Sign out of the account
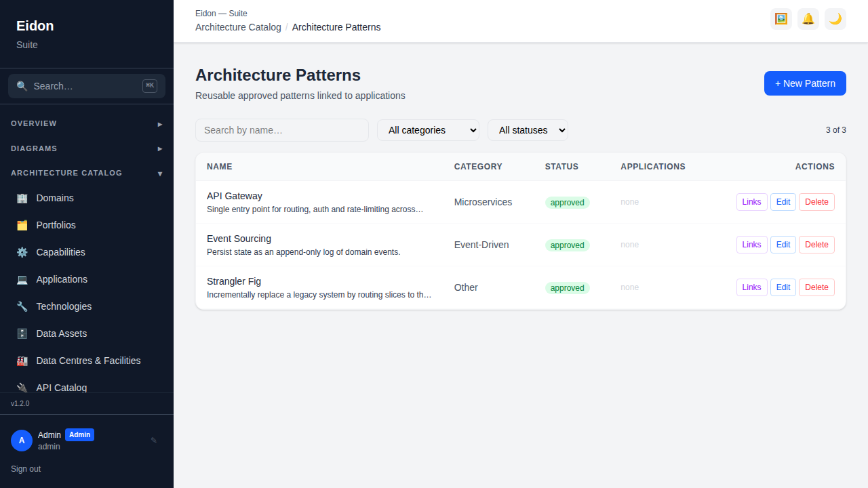This screenshot has height=488, width=868. coord(26,469)
